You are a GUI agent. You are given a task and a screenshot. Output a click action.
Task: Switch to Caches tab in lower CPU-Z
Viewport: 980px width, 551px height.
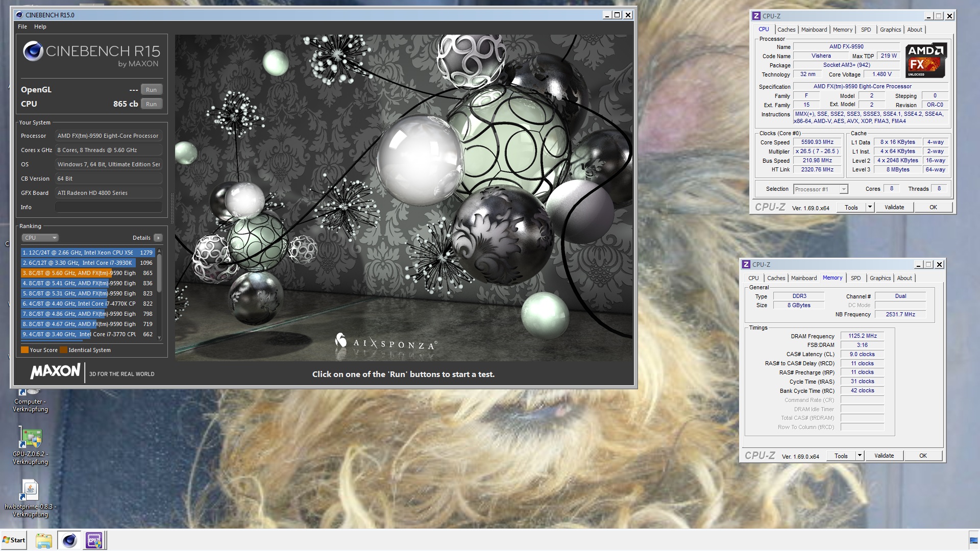776,278
